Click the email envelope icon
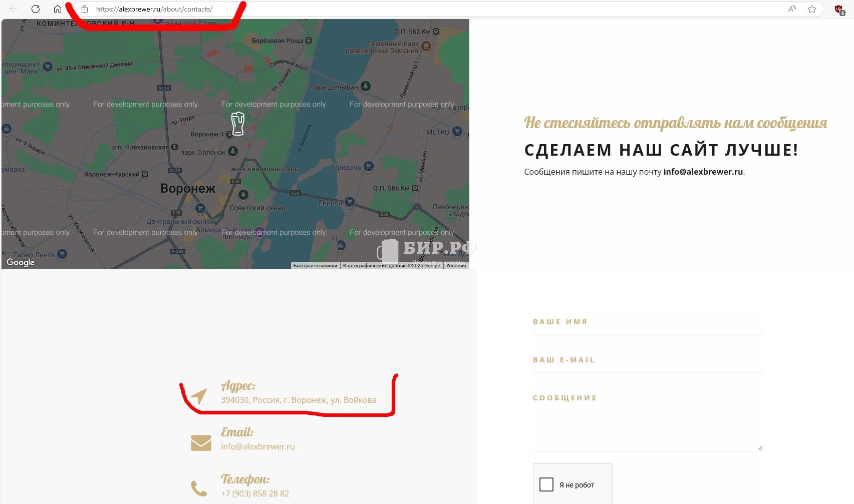Image resolution: width=854 pixels, height=504 pixels. [201, 442]
